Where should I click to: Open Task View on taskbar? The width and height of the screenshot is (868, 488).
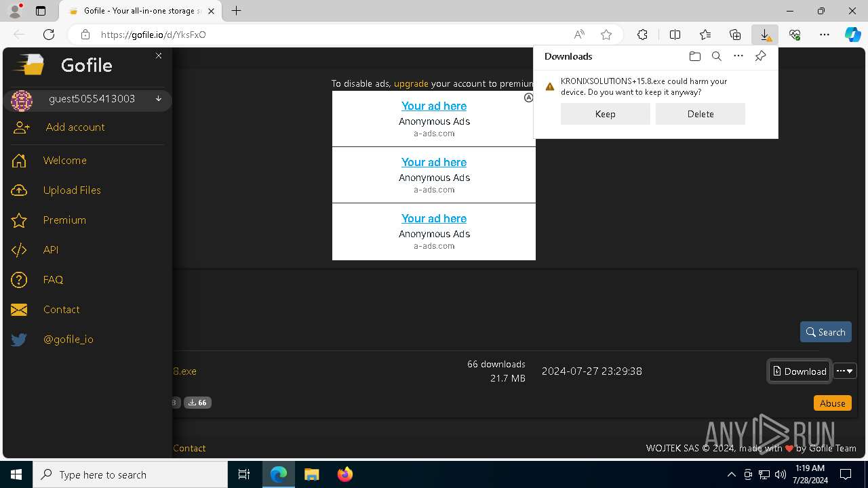pos(244,474)
